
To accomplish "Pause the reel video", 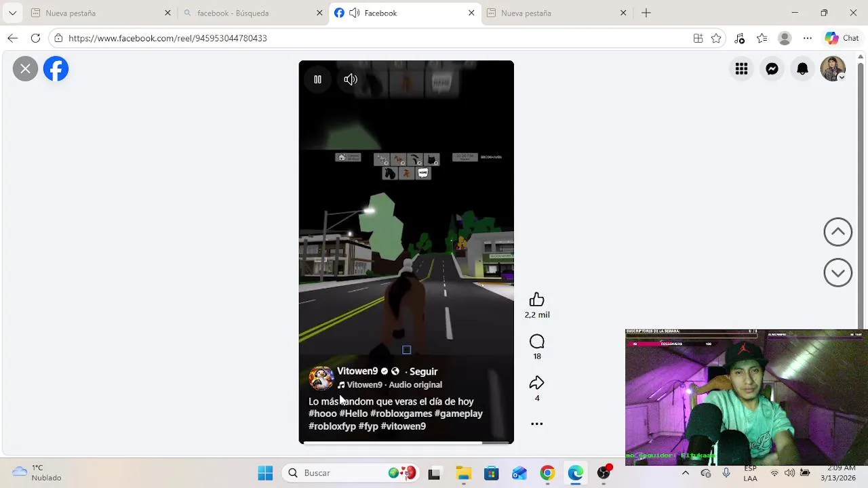I will [317, 79].
